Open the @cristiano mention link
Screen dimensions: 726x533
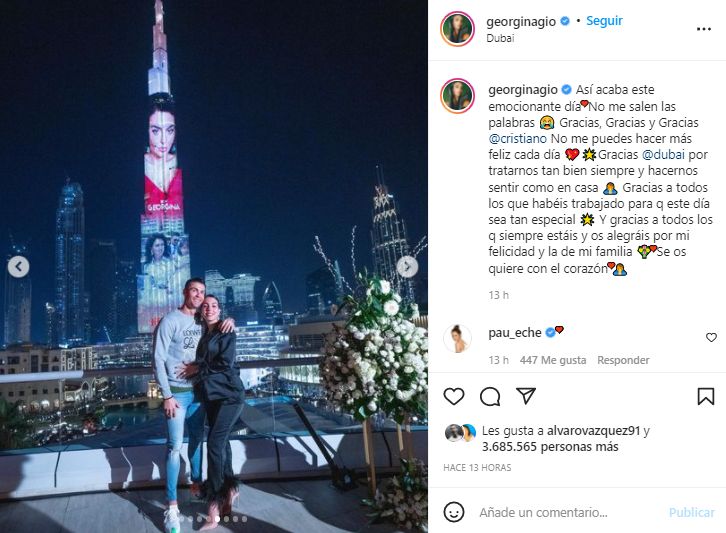(x=517, y=138)
